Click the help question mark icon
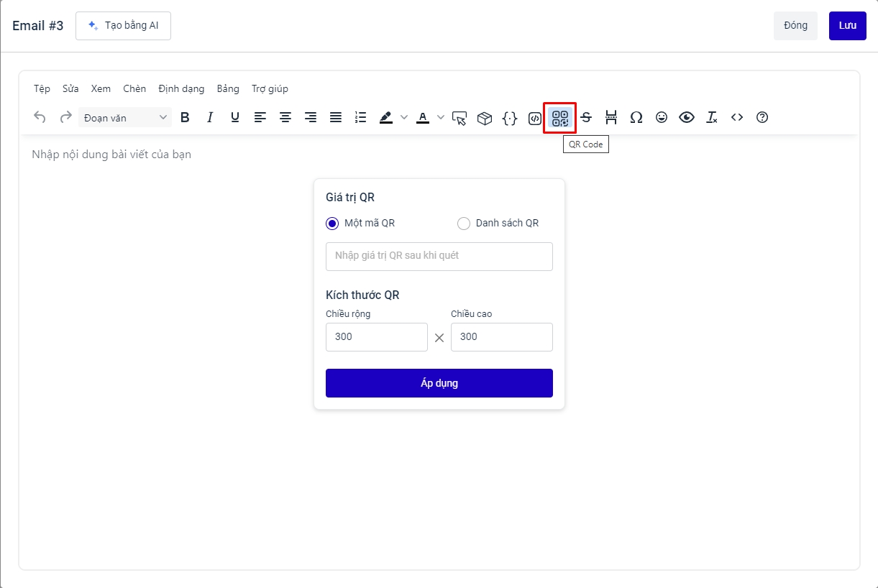Viewport: 878px width, 588px height. (762, 118)
